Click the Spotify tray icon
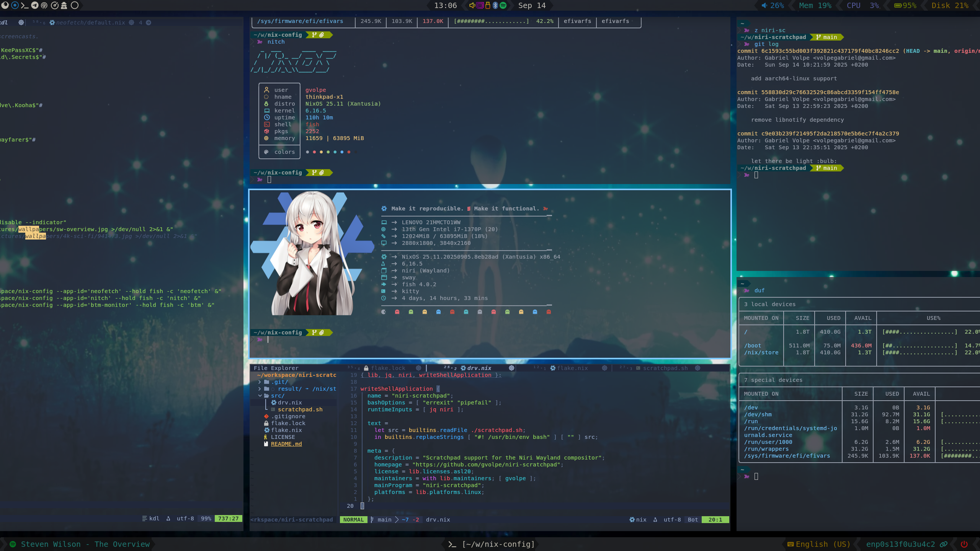The width and height of the screenshot is (980, 551). tap(503, 5)
